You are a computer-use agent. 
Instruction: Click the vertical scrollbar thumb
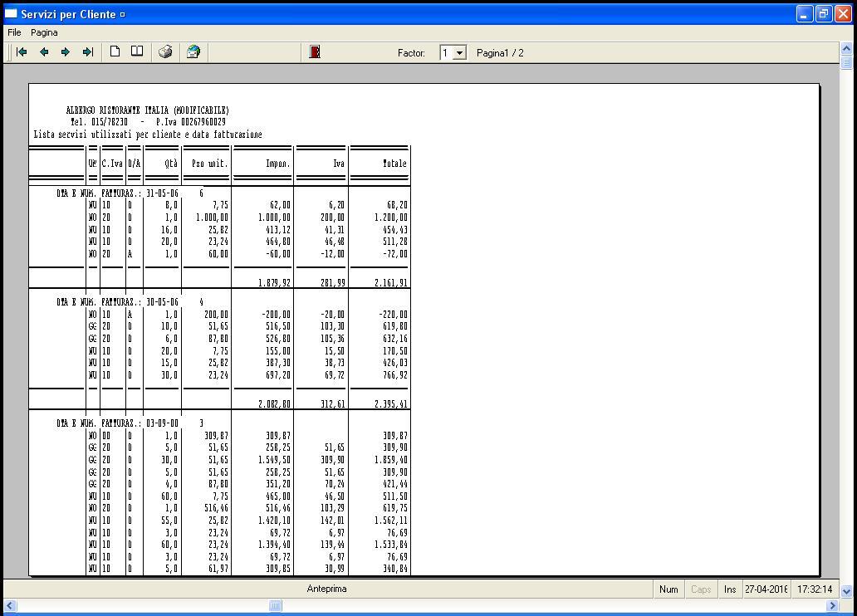tap(846, 61)
